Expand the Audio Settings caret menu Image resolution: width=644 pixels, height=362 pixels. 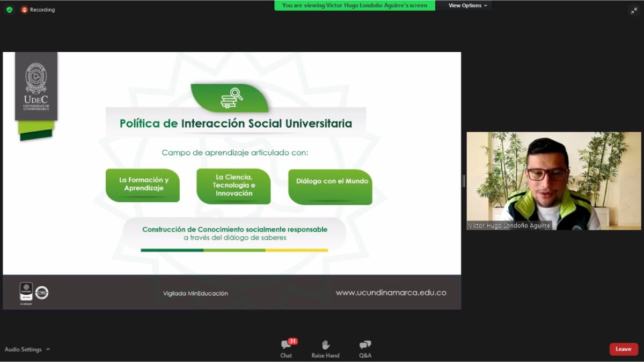tap(48, 349)
